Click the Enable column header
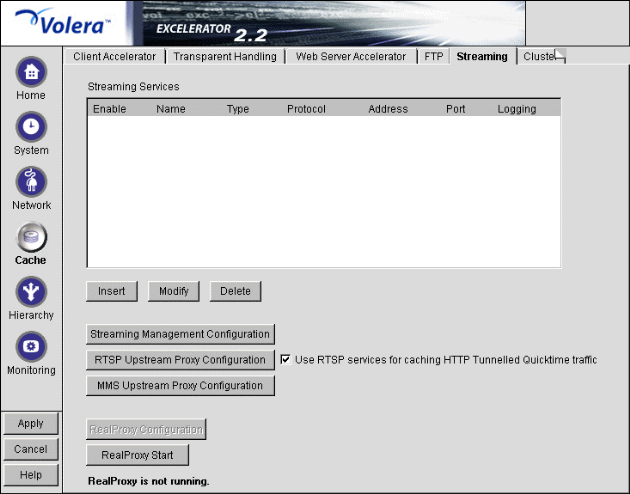The width and height of the screenshot is (630, 494). tap(110, 109)
